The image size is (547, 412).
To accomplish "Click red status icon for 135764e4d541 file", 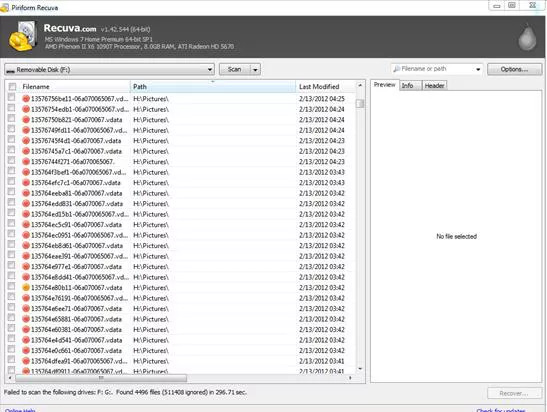I will (26, 340).
